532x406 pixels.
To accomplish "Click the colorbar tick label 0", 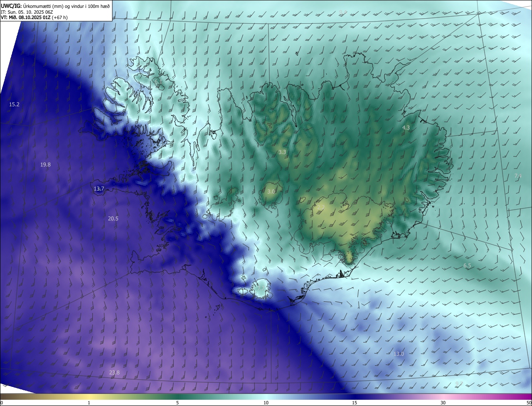I will point(2,403).
